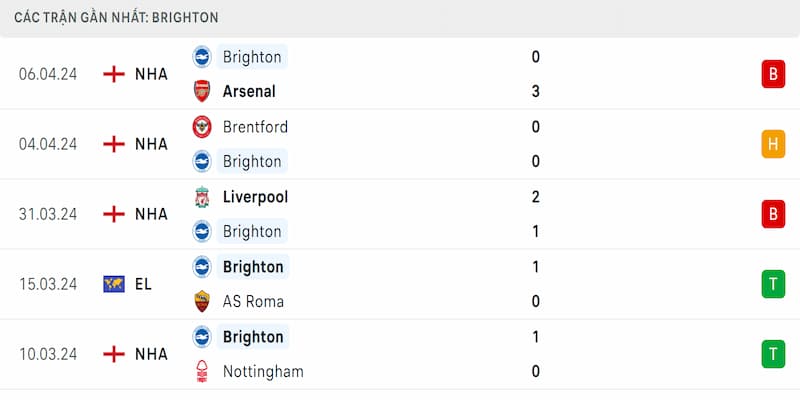Click the Europa League flag icon

pyautogui.click(x=114, y=284)
